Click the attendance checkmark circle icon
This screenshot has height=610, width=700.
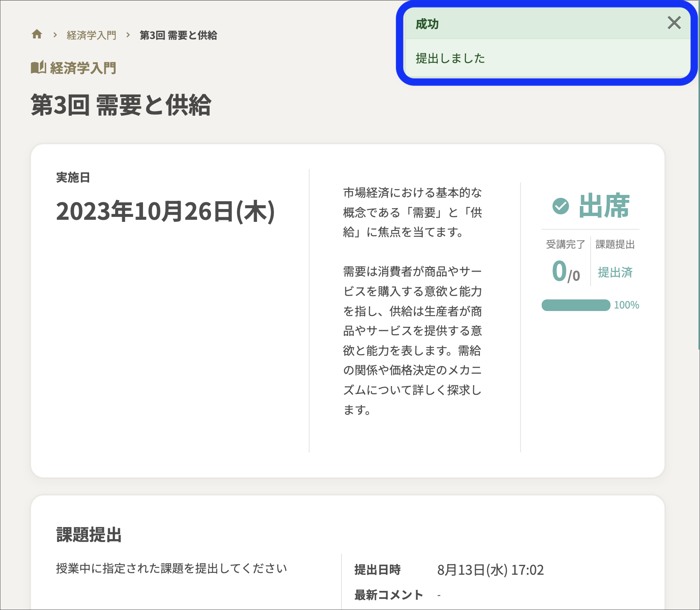(x=561, y=207)
